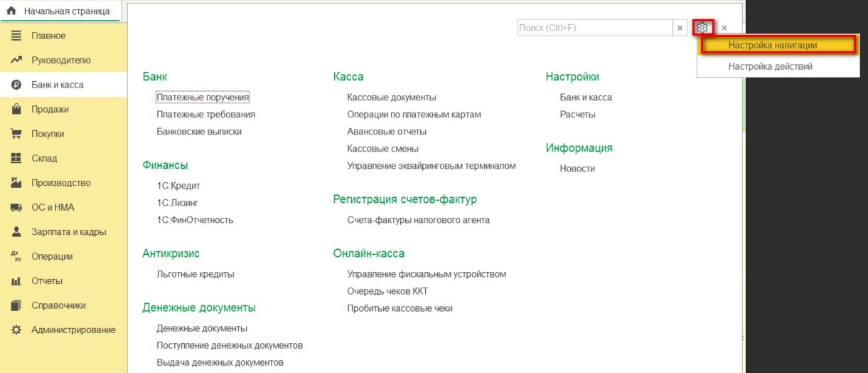Open Льготные кредиты under Антикризис
Viewport: 868px width, 373px height.
(x=195, y=274)
